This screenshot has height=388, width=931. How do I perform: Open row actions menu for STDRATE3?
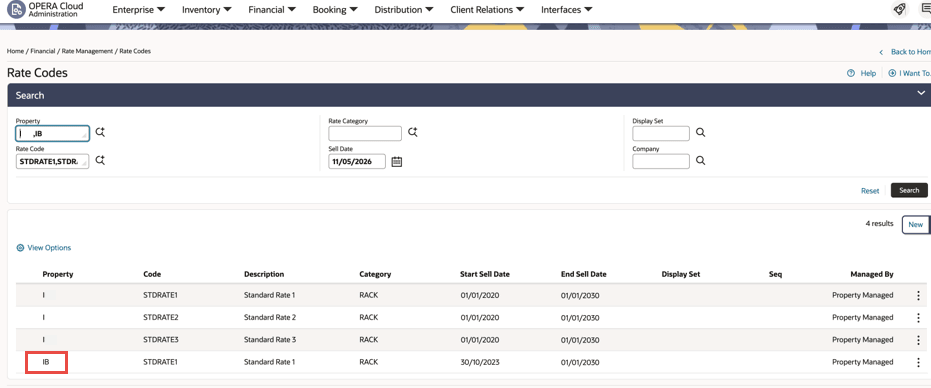[x=919, y=340]
